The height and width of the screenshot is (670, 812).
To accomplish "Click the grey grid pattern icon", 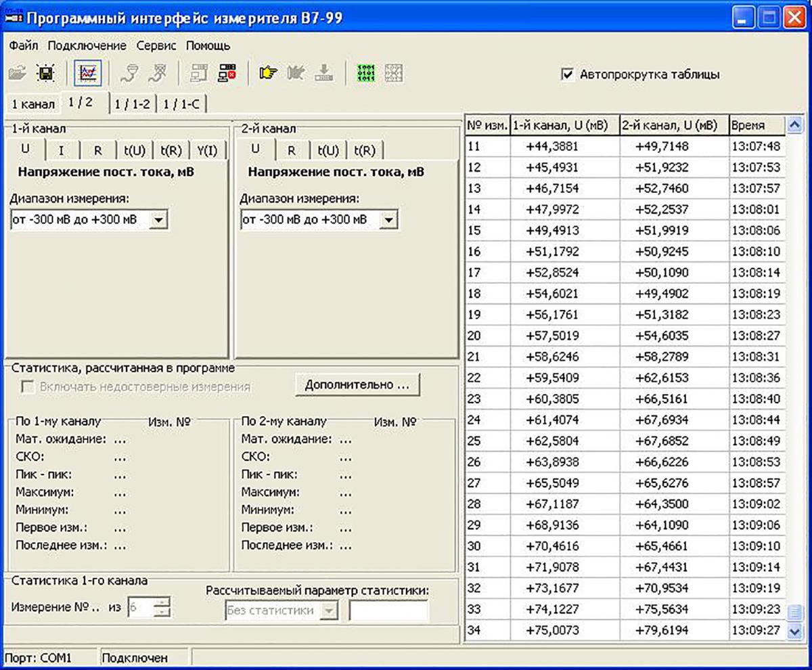I will pos(394,73).
